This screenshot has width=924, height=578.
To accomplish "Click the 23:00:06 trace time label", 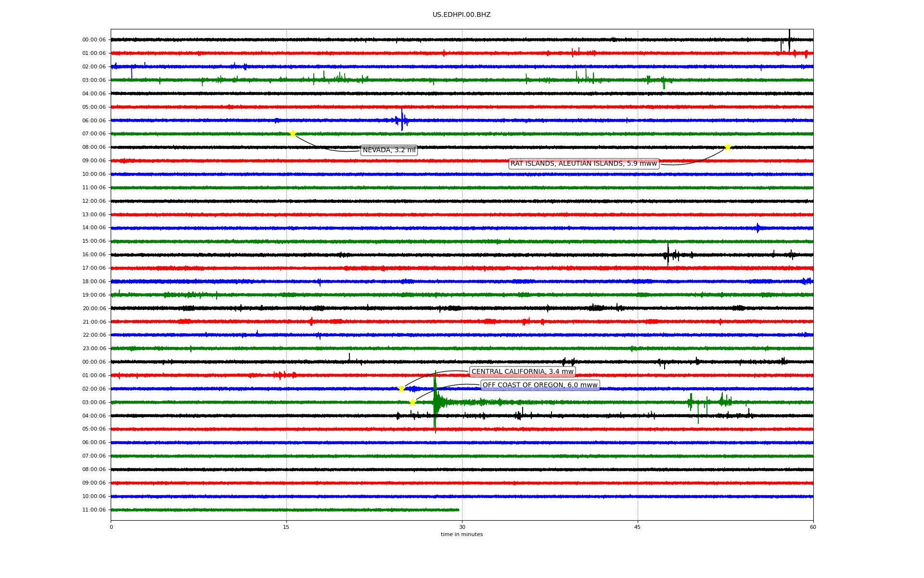I will [x=94, y=349].
